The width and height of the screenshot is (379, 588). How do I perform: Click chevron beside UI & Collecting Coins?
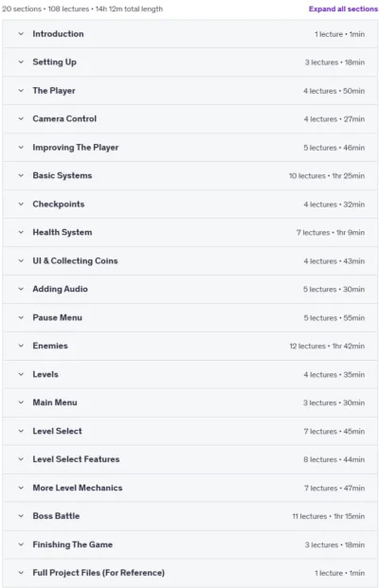[x=21, y=260]
